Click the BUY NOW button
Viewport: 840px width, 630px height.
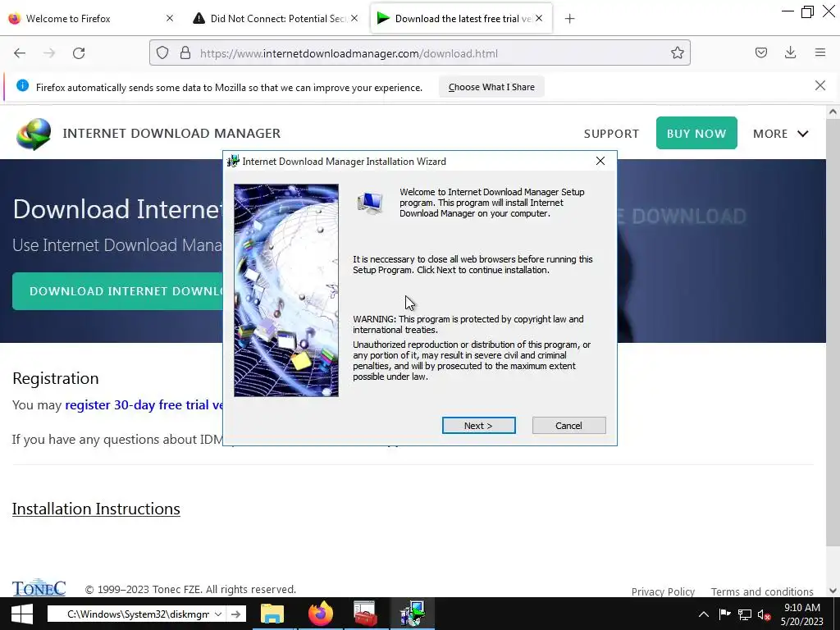696,133
